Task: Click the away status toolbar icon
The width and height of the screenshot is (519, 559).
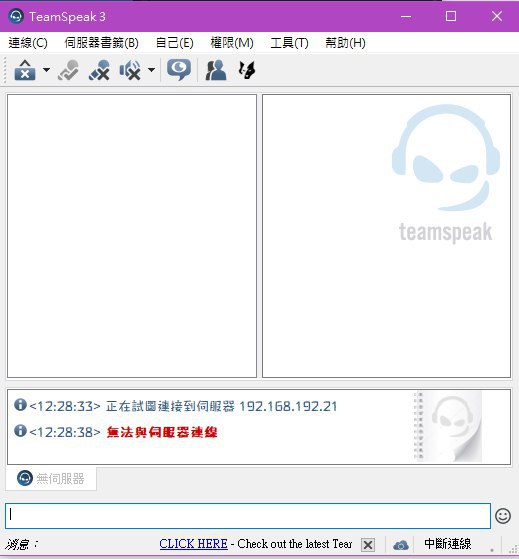Action: [68, 70]
